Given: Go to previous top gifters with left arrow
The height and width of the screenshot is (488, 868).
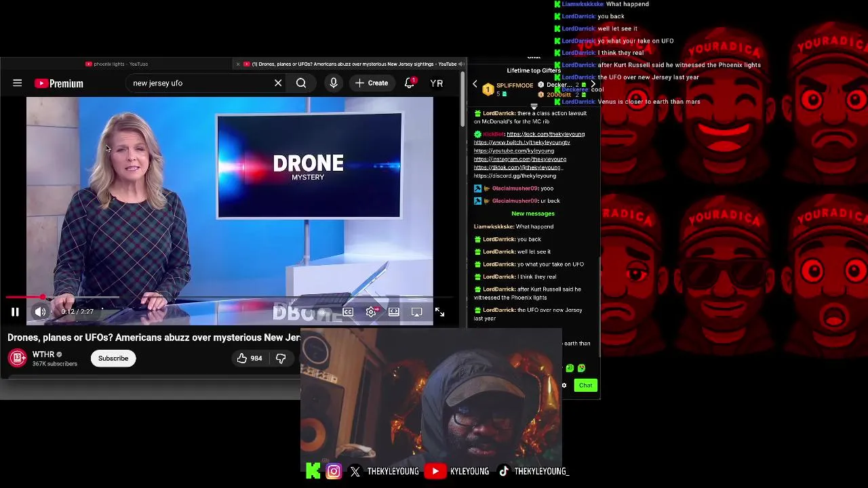Looking at the screenshot, I should tap(475, 85).
